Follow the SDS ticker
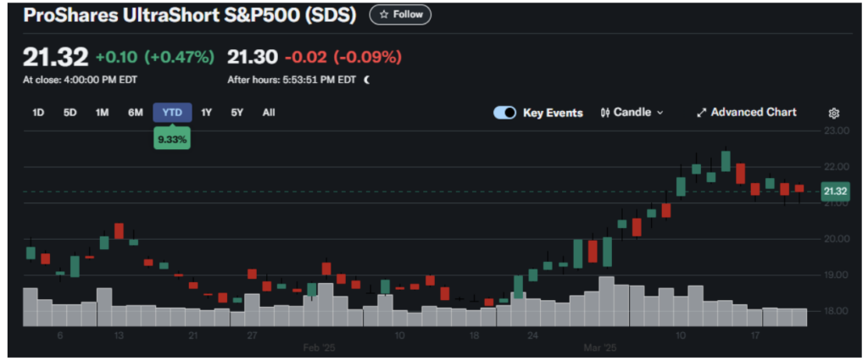The image size is (868, 361). 400,14
